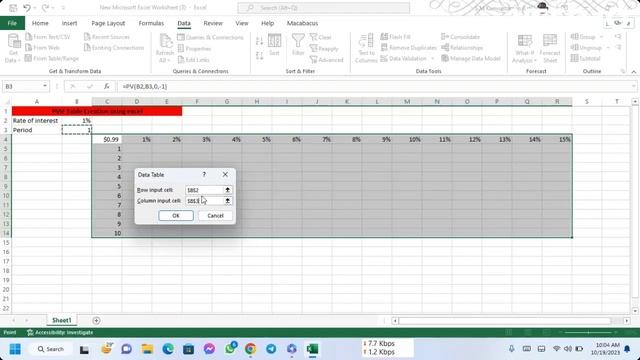Click the Sort icon
Image resolution: width=640 pixels, height=360 pixels.
(274, 45)
